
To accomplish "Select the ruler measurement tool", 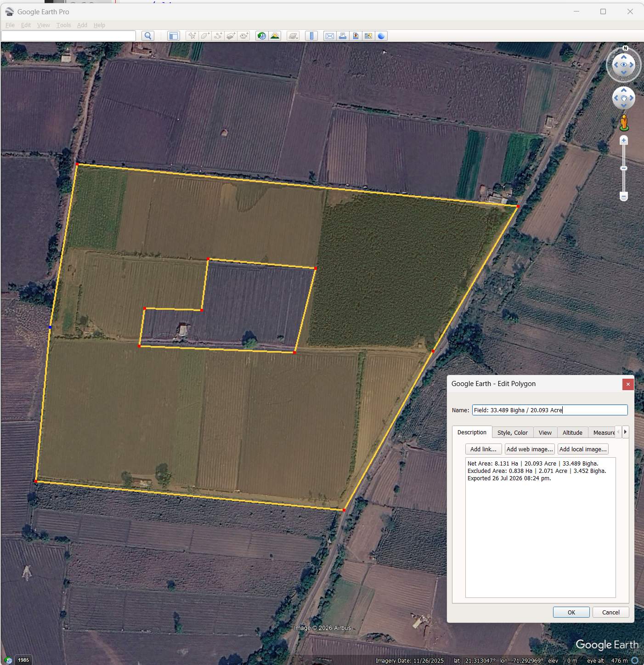I will coord(311,36).
